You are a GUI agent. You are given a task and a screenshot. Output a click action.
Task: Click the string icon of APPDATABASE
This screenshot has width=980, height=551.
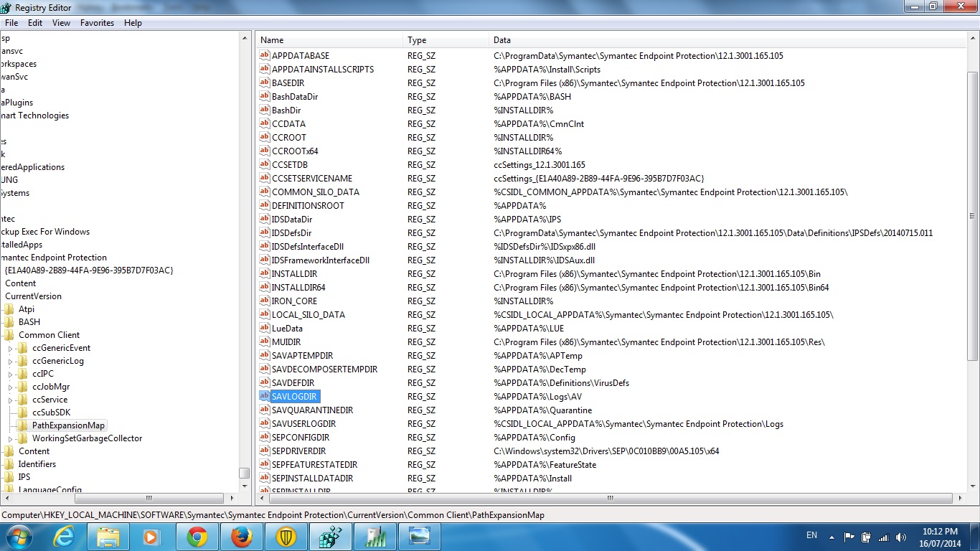[x=264, y=55]
